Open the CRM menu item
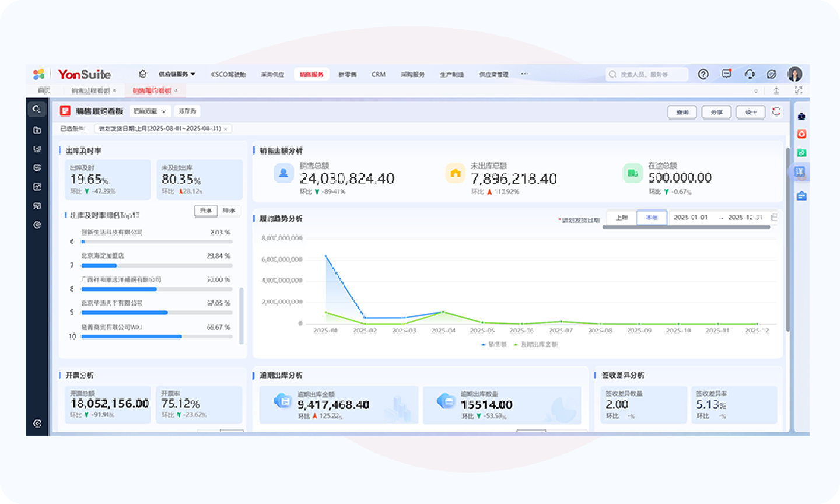Image resolution: width=840 pixels, height=504 pixels. coord(379,74)
